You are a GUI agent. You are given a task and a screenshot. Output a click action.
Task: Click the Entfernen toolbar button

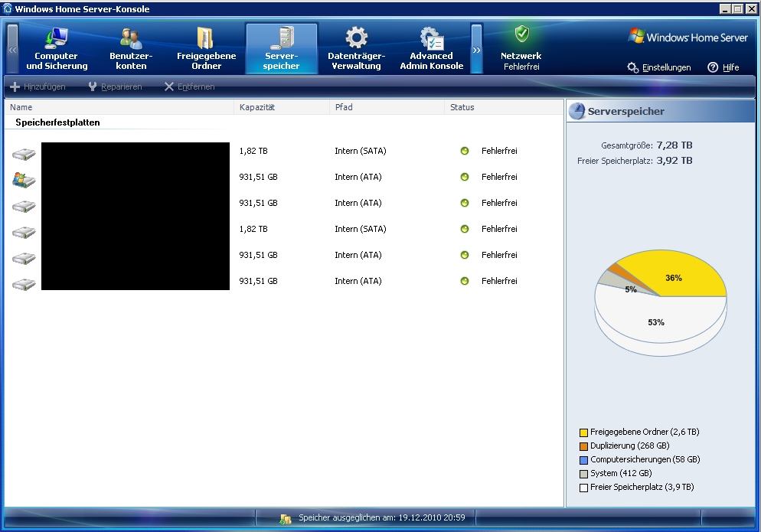[x=190, y=86]
